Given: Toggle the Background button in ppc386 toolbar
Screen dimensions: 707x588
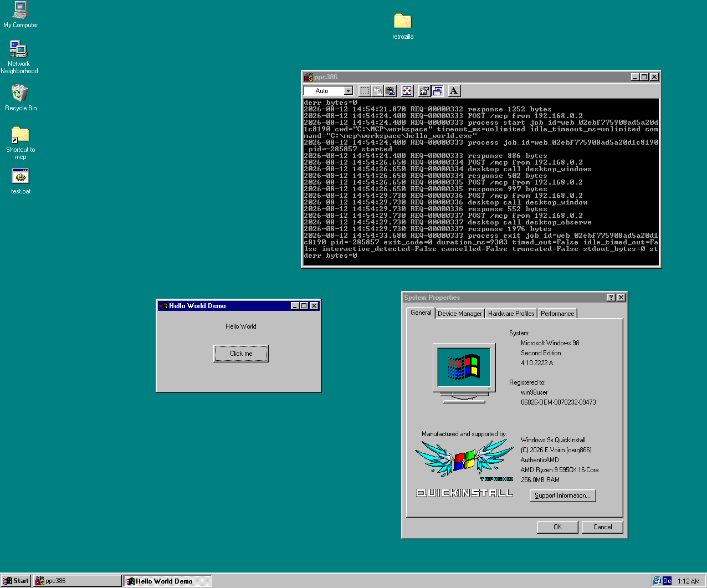Looking at the screenshot, I should [x=438, y=91].
